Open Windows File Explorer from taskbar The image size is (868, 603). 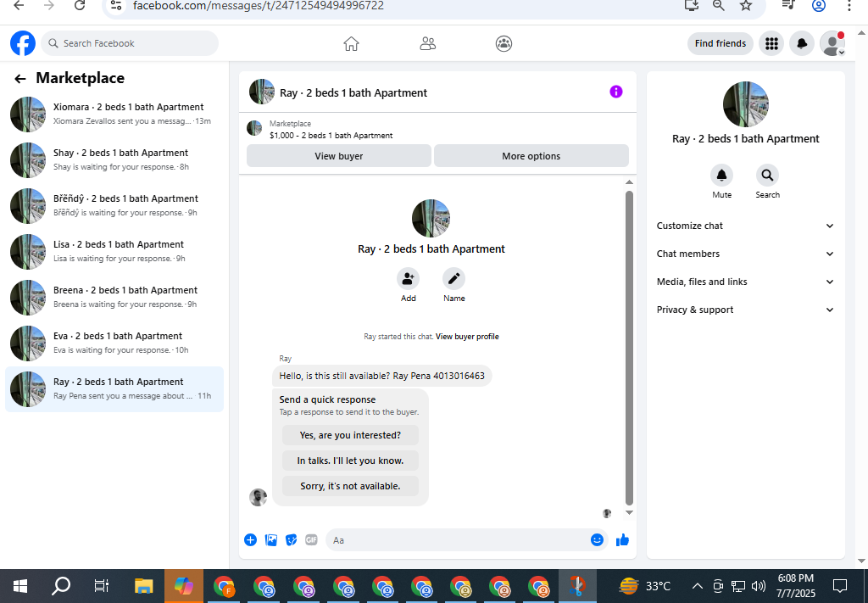coord(144,586)
